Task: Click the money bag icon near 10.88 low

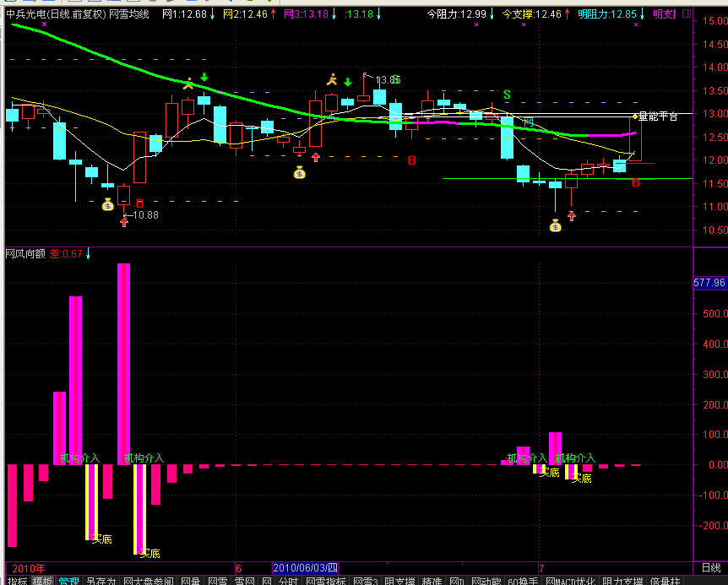Action: tap(108, 204)
